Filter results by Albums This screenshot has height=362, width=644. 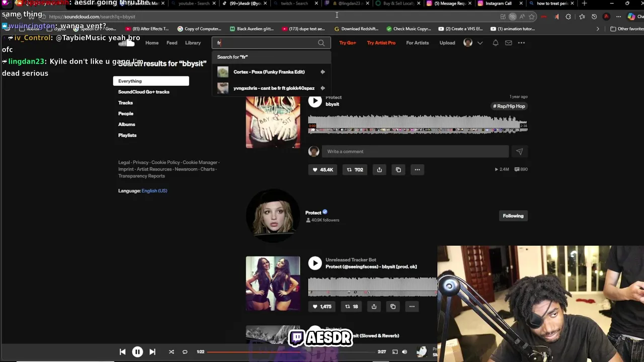127,124
